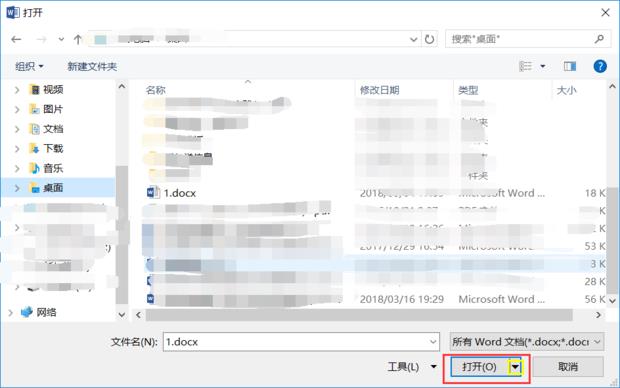Expand the 网络 tree node arrow

tap(10, 313)
